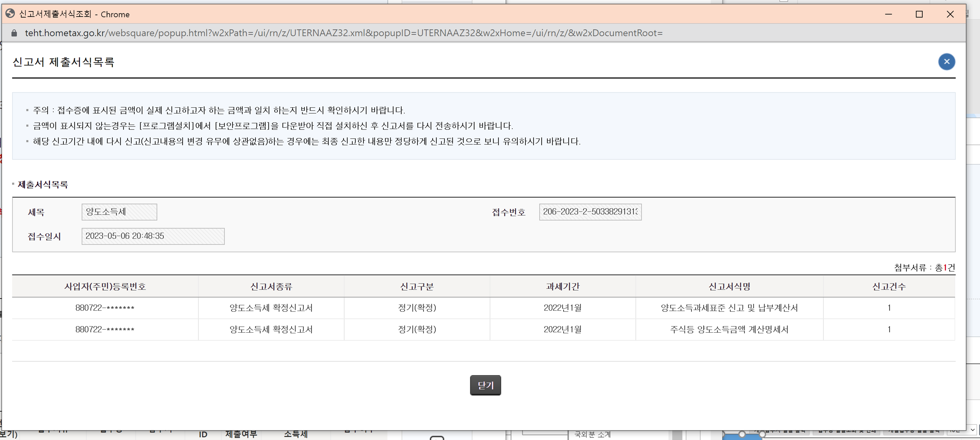Select the 주식등 양도소득금액 계산명세서 row
Screen dimensions: 980x440
[729, 330]
